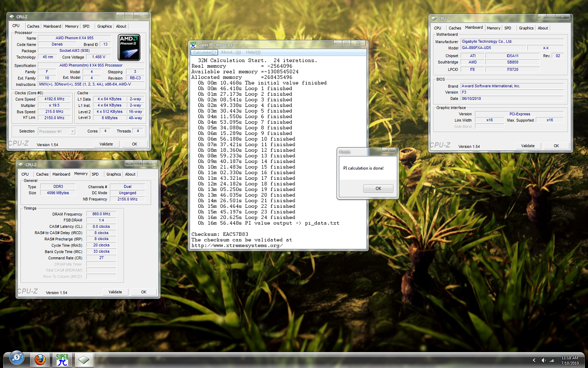
Task: Click the AMD Phenom II logo
Action: pyautogui.click(x=129, y=47)
